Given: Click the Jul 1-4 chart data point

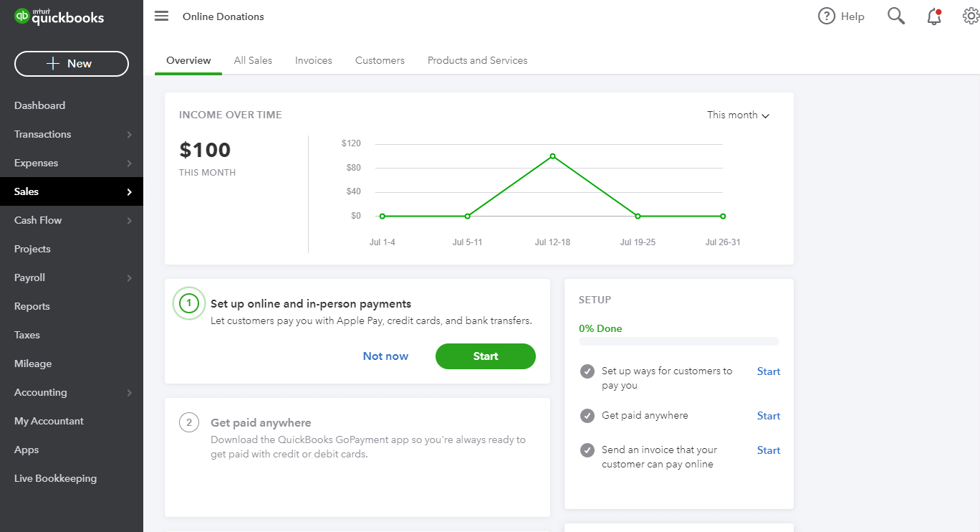Looking at the screenshot, I should pyautogui.click(x=382, y=216).
